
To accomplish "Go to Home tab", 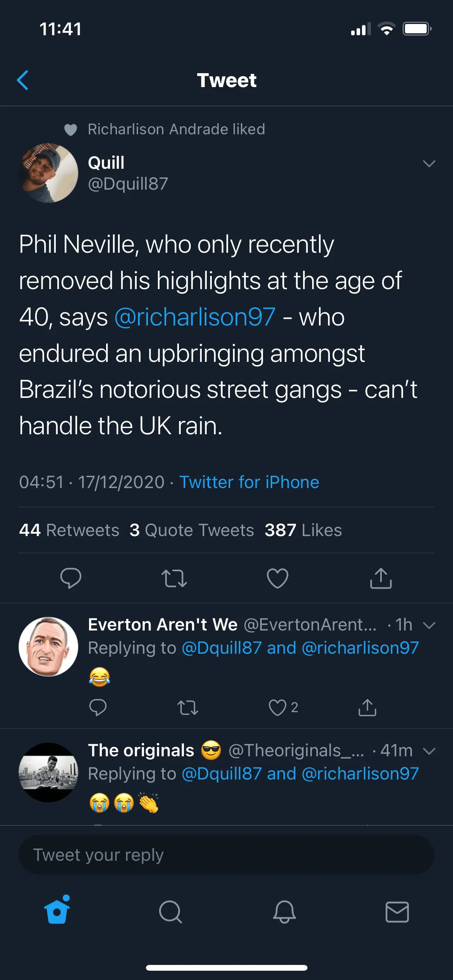I will pyautogui.click(x=57, y=911).
